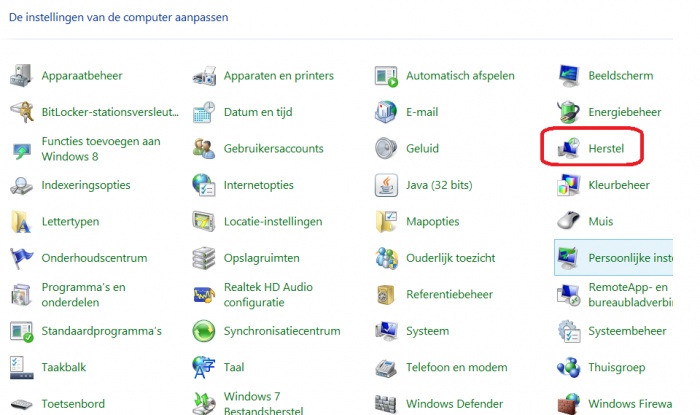Click the Opslagruimten drives icon
Image resolution: width=700 pixels, height=415 pixels.
pos(204,258)
